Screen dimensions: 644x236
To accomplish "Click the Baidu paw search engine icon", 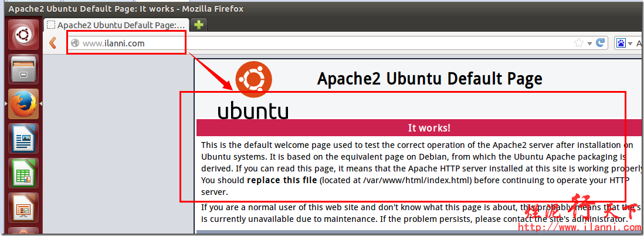I will [x=621, y=43].
